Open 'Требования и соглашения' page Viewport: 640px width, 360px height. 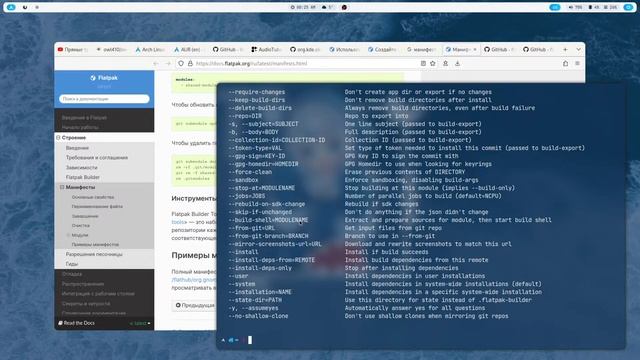pos(97,158)
